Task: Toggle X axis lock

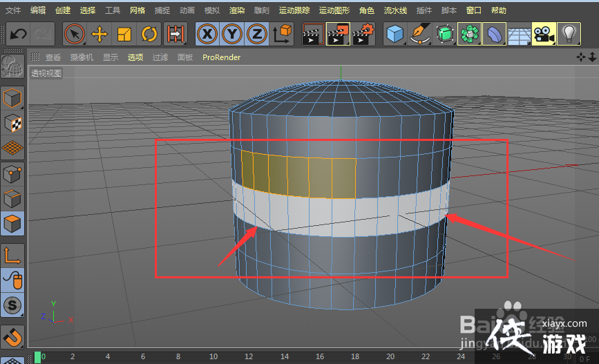Action: click(x=207, y=33)
